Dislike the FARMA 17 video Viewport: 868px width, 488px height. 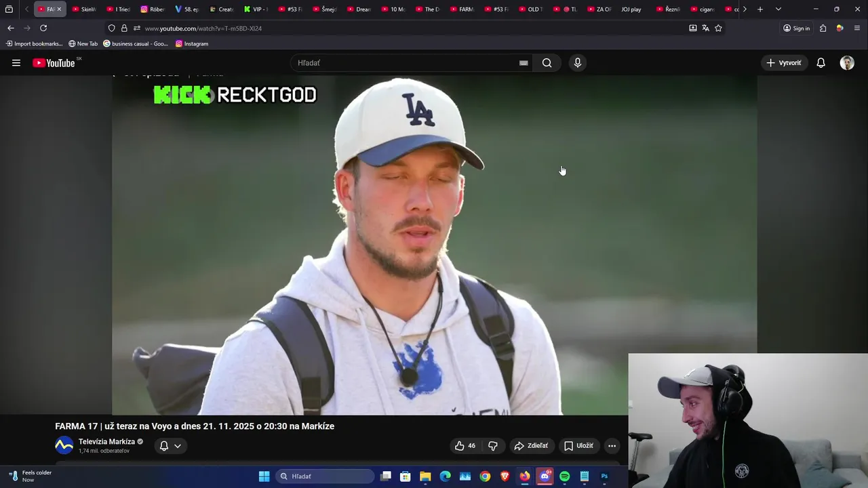pyautogui.click(x=493, y=446)
